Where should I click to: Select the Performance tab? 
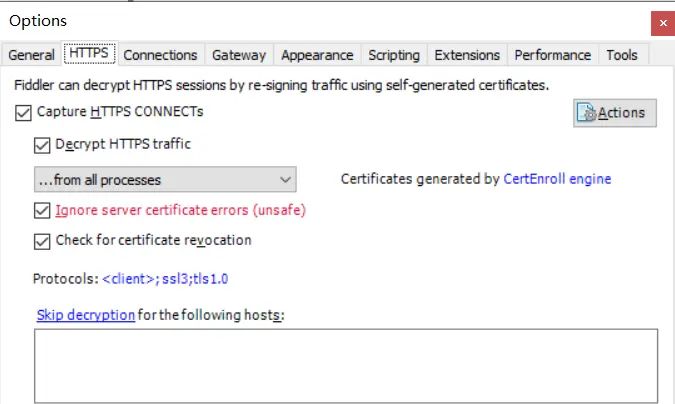click(x=552, y=55)
